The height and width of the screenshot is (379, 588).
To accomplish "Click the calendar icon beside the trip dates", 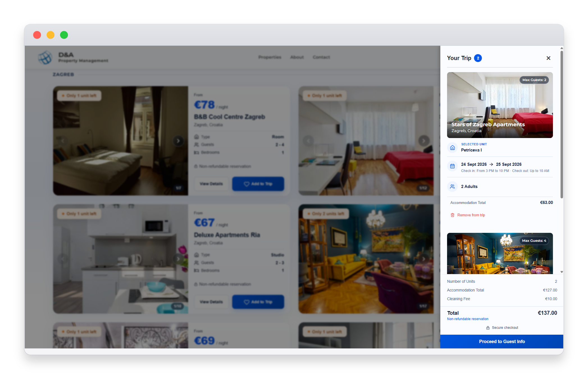I will pos(452,166).
